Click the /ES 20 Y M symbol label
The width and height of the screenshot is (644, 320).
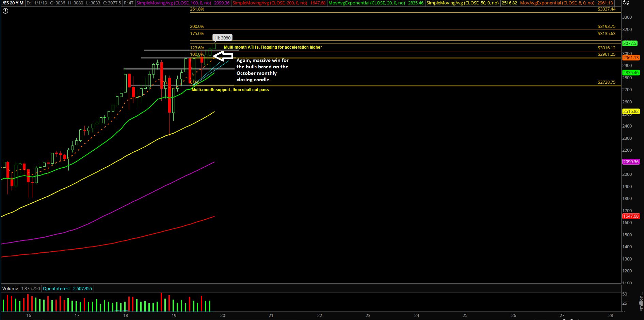point(13,3)
